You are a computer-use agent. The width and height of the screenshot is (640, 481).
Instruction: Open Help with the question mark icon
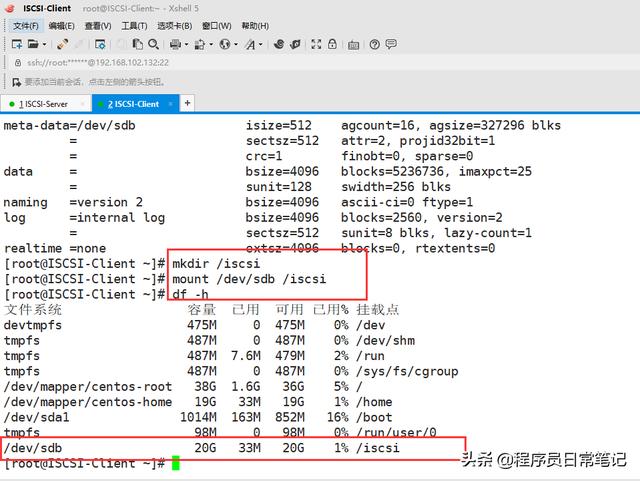click(374, 44)
